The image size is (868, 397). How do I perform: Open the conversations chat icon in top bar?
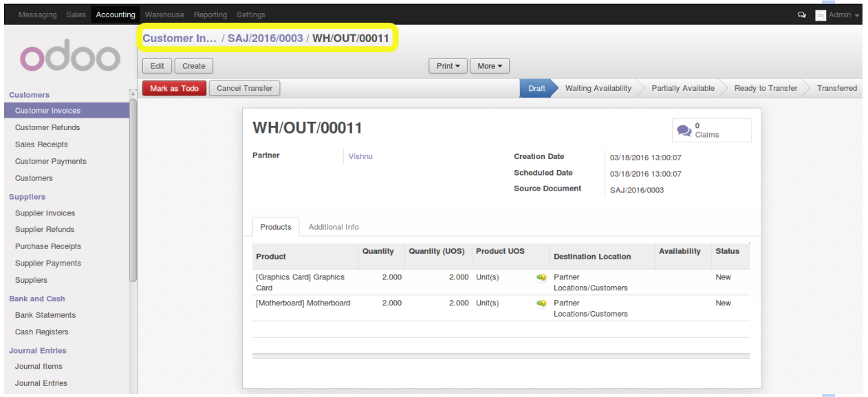(802, 14)
